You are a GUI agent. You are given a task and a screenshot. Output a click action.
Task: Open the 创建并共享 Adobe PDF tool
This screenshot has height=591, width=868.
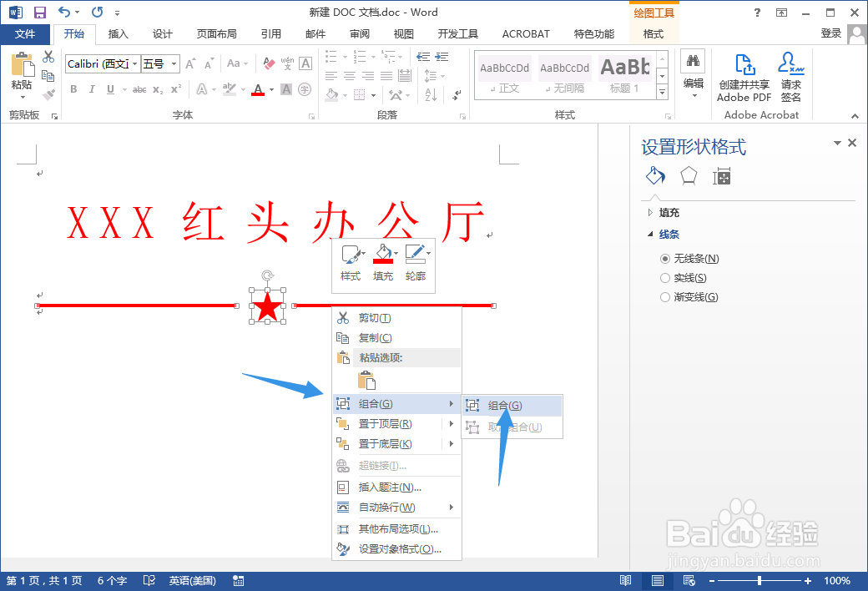pyautogui.click(x=742, y=77)
